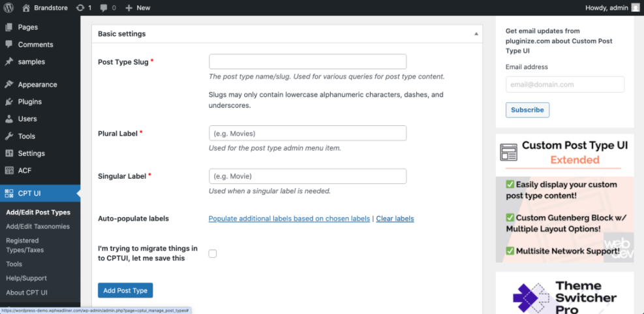Check the migrate to CPTUI checkbox

point(212,253)
